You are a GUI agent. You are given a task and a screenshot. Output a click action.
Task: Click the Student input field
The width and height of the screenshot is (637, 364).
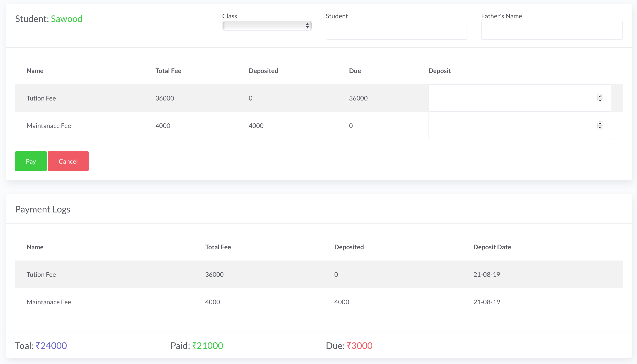[396, 30]
